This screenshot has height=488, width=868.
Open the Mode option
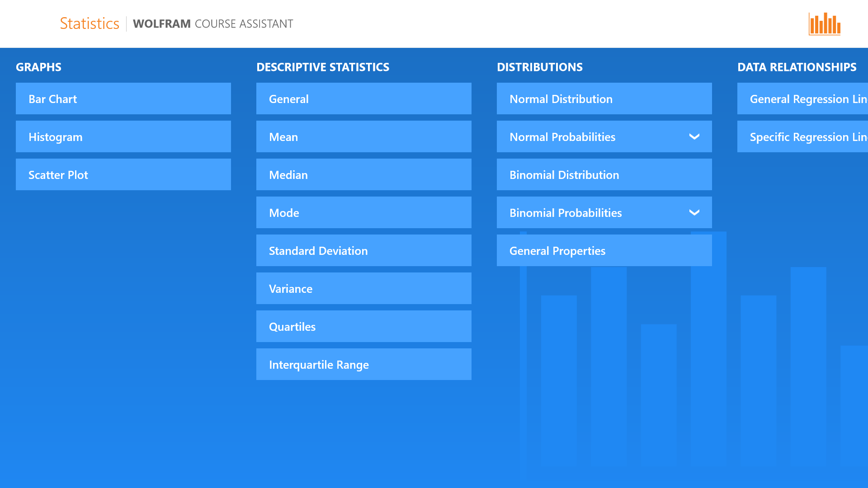coord(363,212)
